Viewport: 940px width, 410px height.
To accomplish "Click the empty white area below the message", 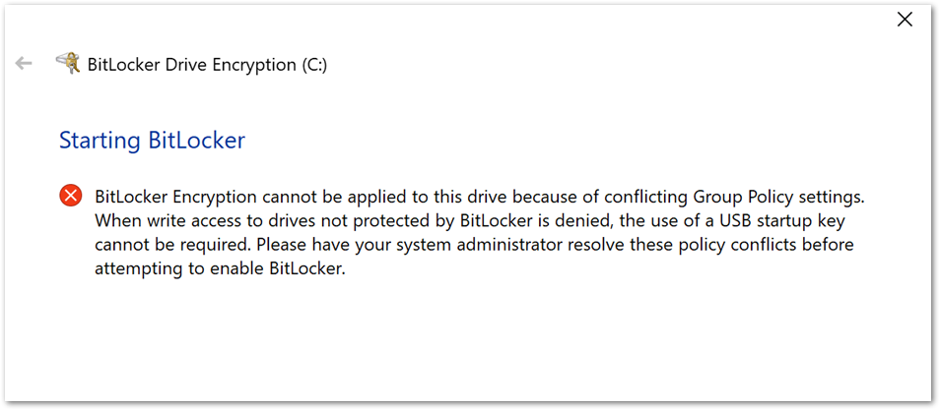I will click(468, 342).
